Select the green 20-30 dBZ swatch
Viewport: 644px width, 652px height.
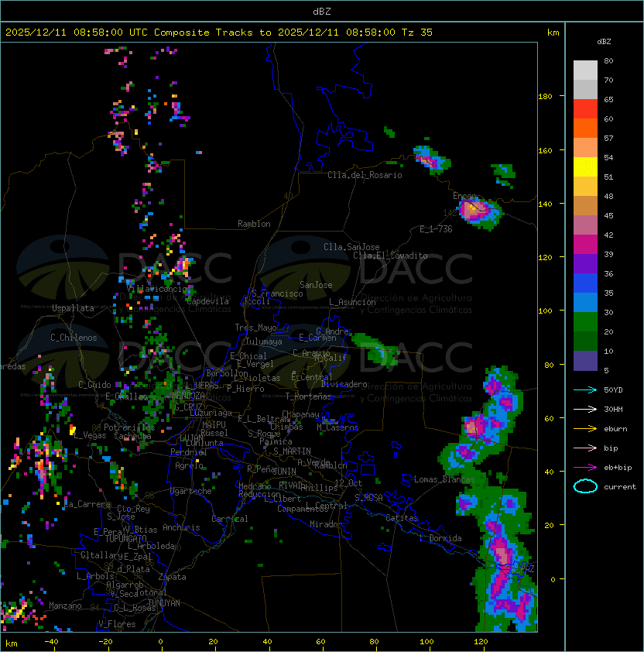tap(585, 322)
